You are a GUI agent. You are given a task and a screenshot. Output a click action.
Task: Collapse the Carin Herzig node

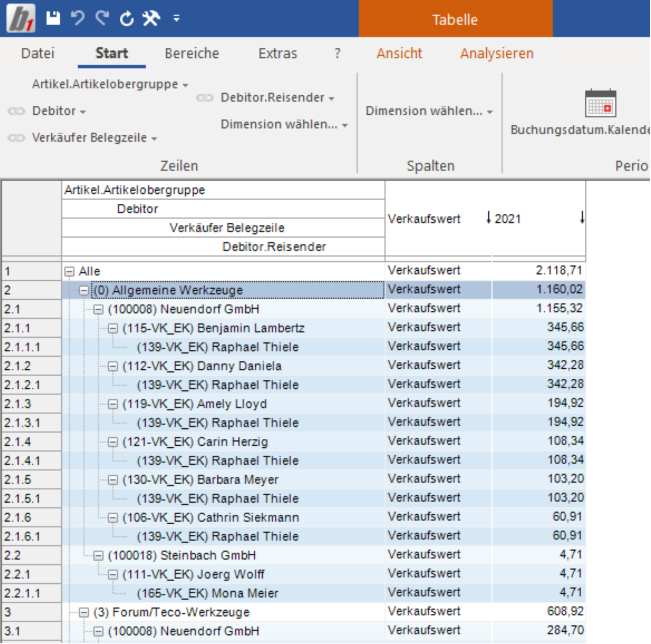[113, 442]
